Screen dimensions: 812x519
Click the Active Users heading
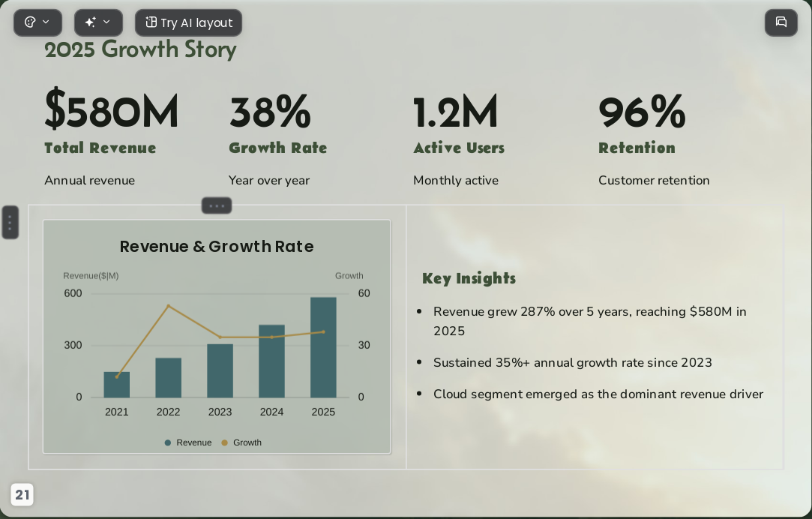click(x=459, y=148)
